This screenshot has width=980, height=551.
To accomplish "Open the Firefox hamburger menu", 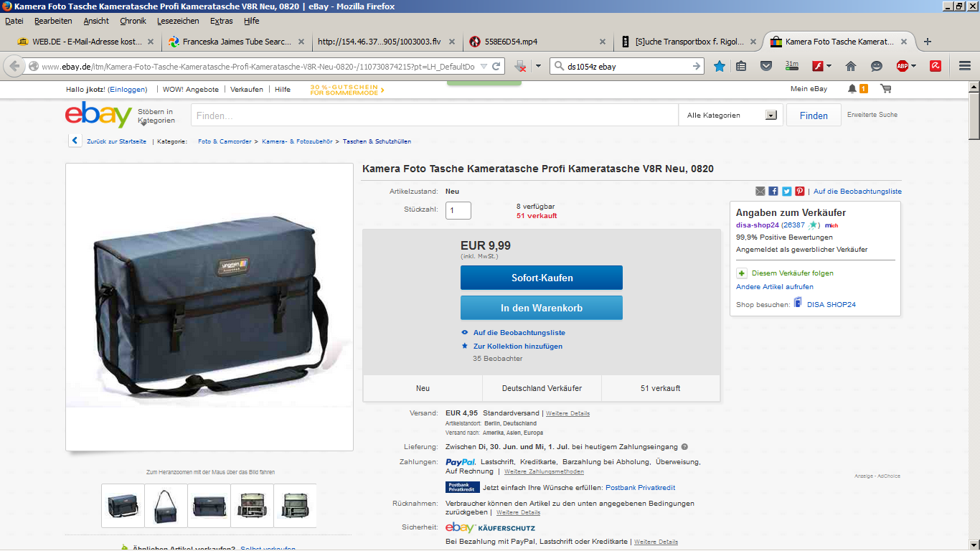I will (x=964, y=66).
